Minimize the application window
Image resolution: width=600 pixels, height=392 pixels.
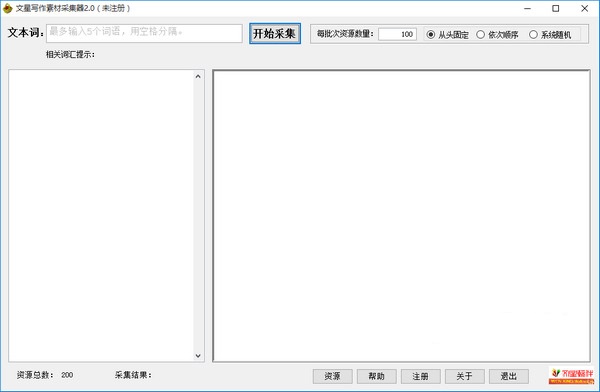[527, 8]
